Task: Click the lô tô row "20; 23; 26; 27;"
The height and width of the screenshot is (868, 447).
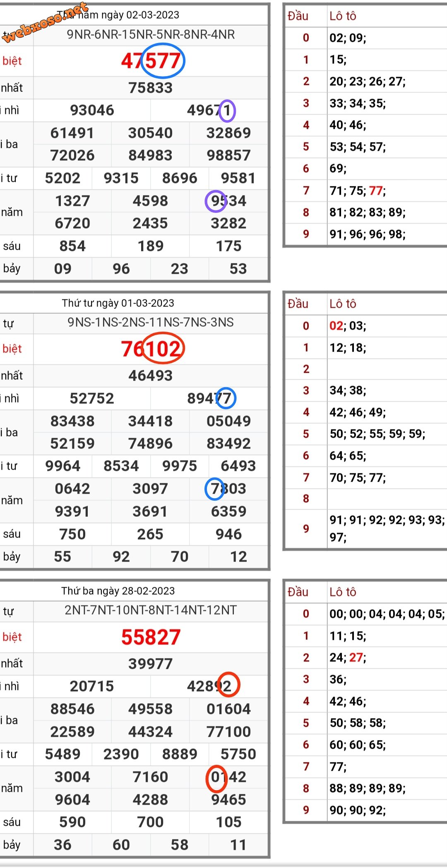Action: click(x=368, y=81)
